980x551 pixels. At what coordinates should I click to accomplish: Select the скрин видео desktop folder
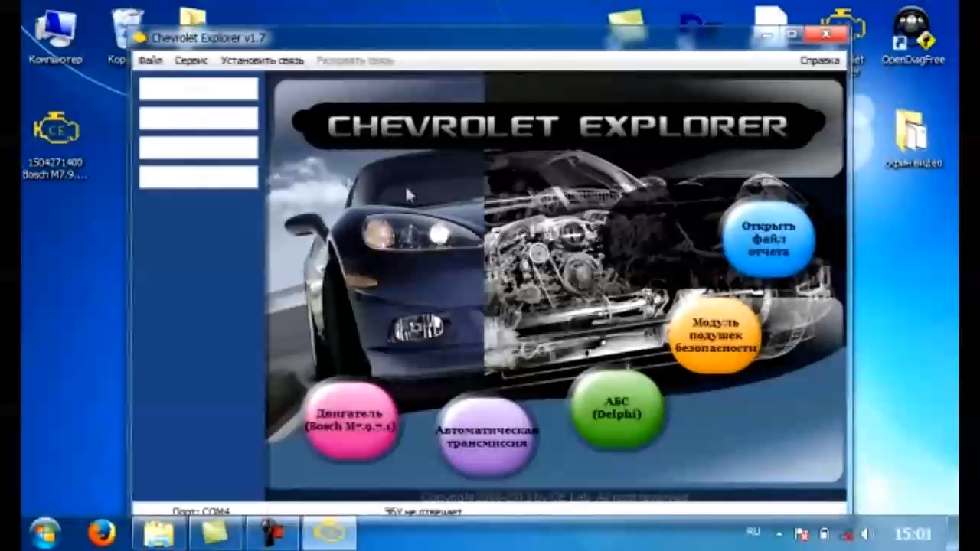point(913,139)
